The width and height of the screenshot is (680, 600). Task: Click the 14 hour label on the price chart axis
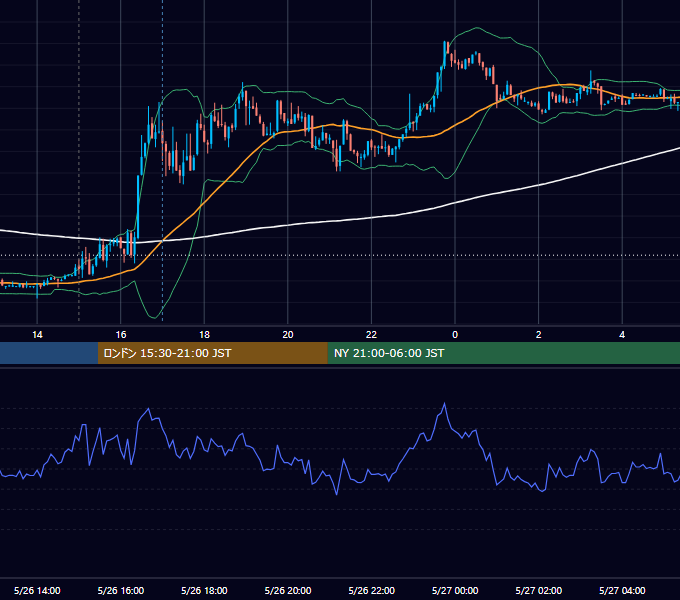pos(37,335)
